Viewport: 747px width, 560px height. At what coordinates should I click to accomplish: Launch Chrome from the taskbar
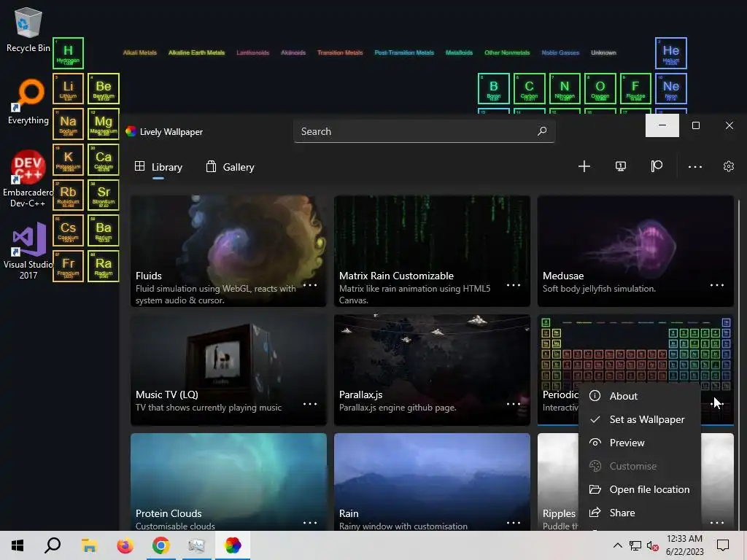pyautogui.click(x=160, y=545)
